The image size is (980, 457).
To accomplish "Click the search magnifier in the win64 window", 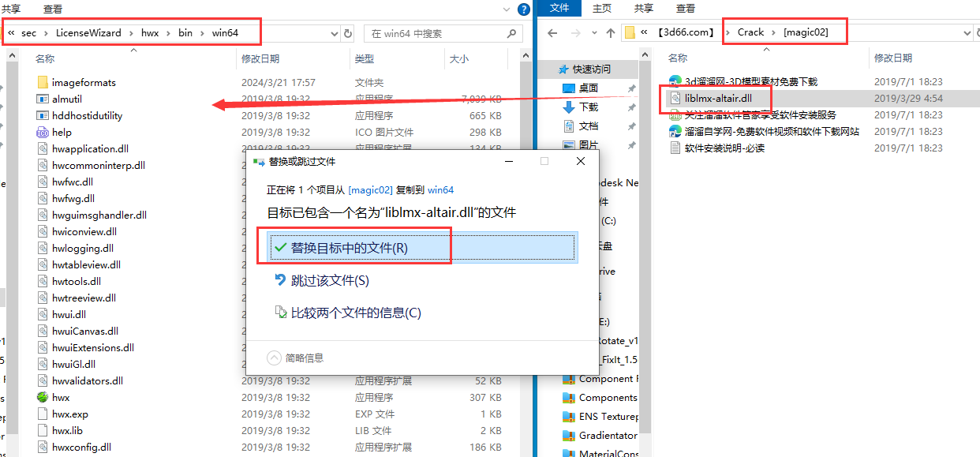I will click(511, 33).
